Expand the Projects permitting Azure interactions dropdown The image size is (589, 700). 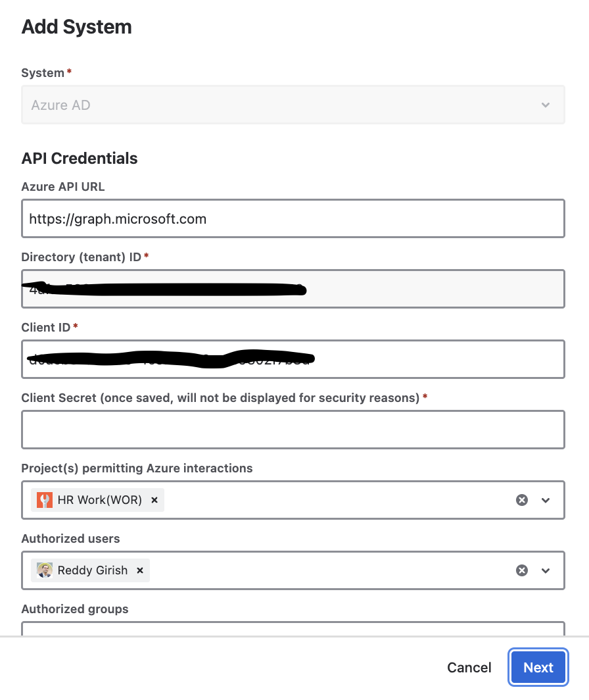[x=545, y=500]
